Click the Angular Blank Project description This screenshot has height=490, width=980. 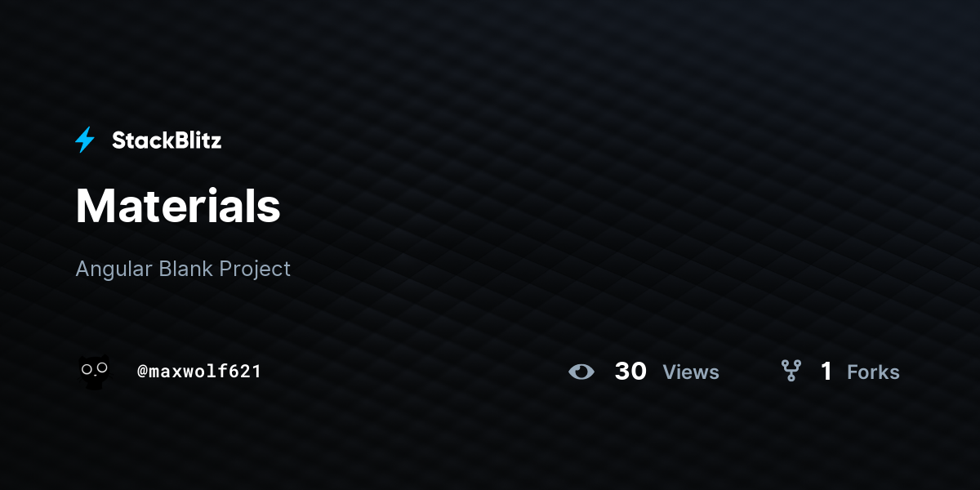pyautogui.click(x=183, y=269)
